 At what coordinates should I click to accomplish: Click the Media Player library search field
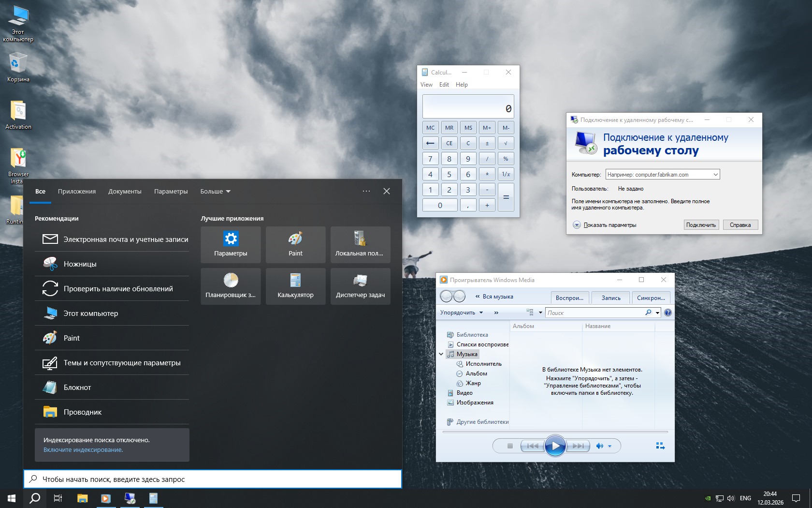(x=594, y=313)
